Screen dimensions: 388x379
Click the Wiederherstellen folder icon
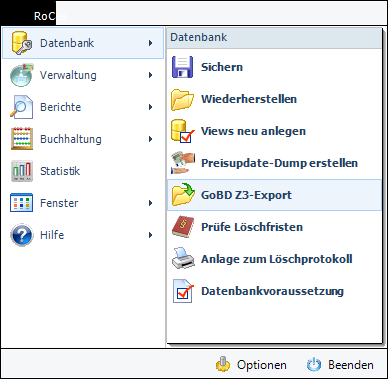pos(182,99)
